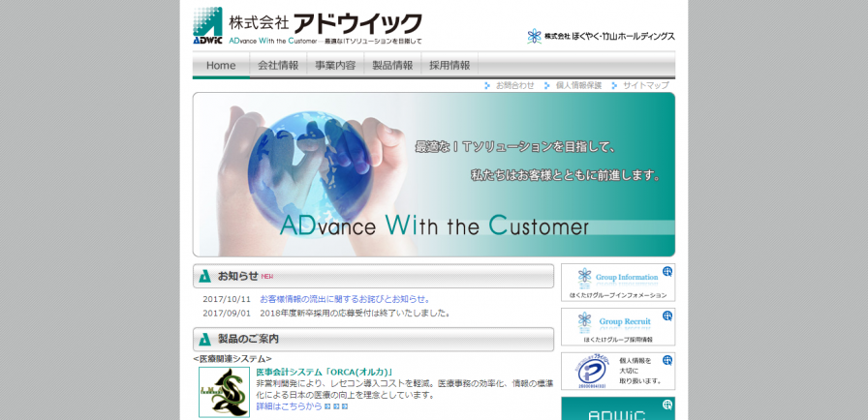Follow the 詳細はこちらから link

289,406
